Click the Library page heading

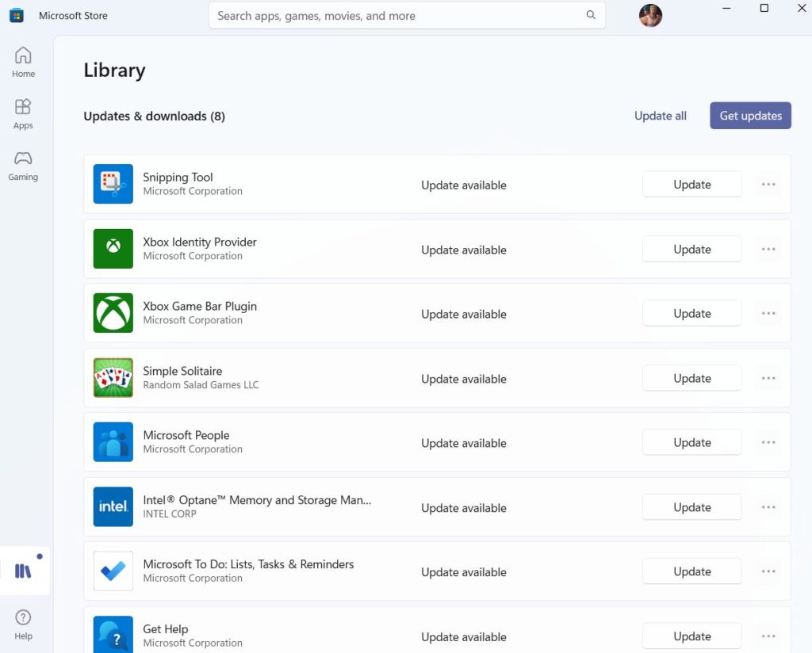point(114,70)
